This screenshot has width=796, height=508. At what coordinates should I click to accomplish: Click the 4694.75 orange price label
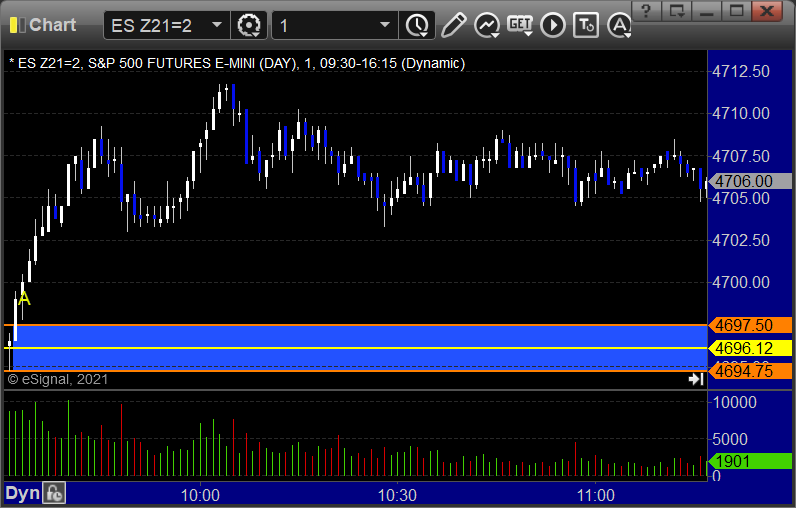point(750,371)
